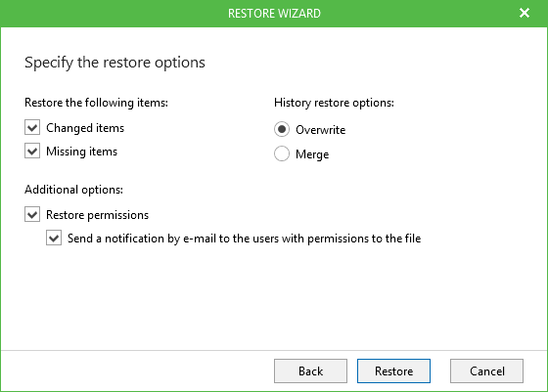Screen dimensions: 548x392
Task: Start the restore with Restore button
Action: pyautogui.click(x=393, y=370)
